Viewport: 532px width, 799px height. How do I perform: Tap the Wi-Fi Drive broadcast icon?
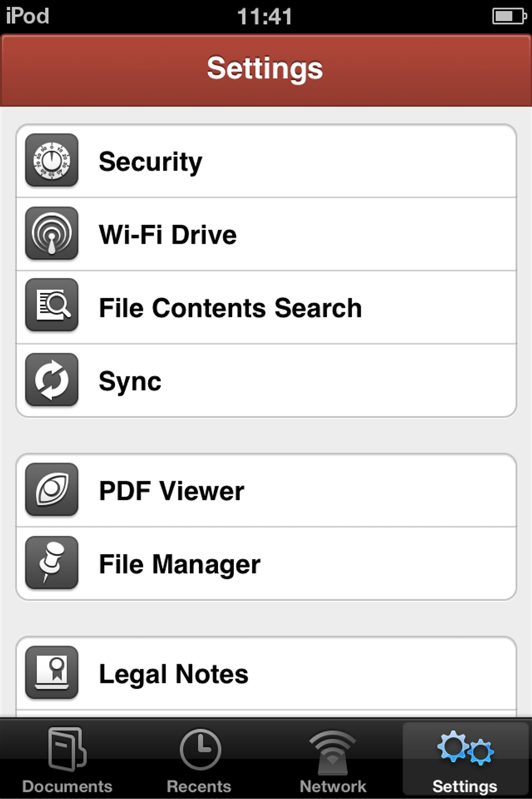pyautogui.click(x=52, y=234)
